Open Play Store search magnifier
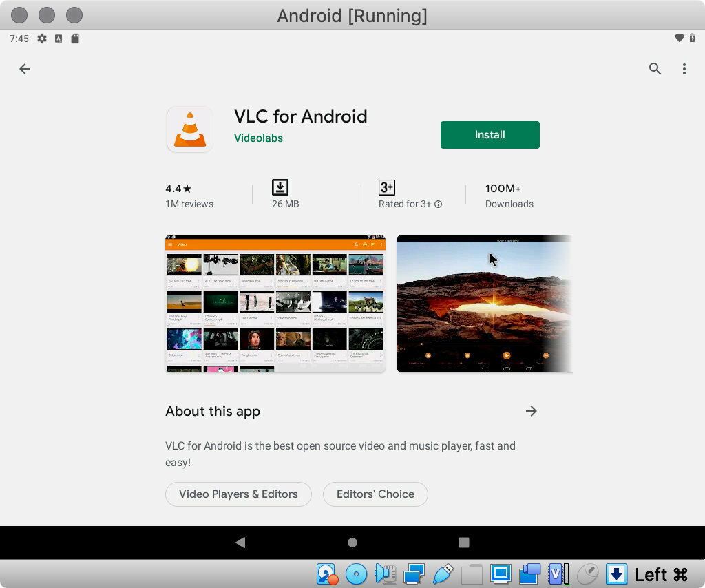The height and width of the screenshot is (588, 705). [655, 69]
